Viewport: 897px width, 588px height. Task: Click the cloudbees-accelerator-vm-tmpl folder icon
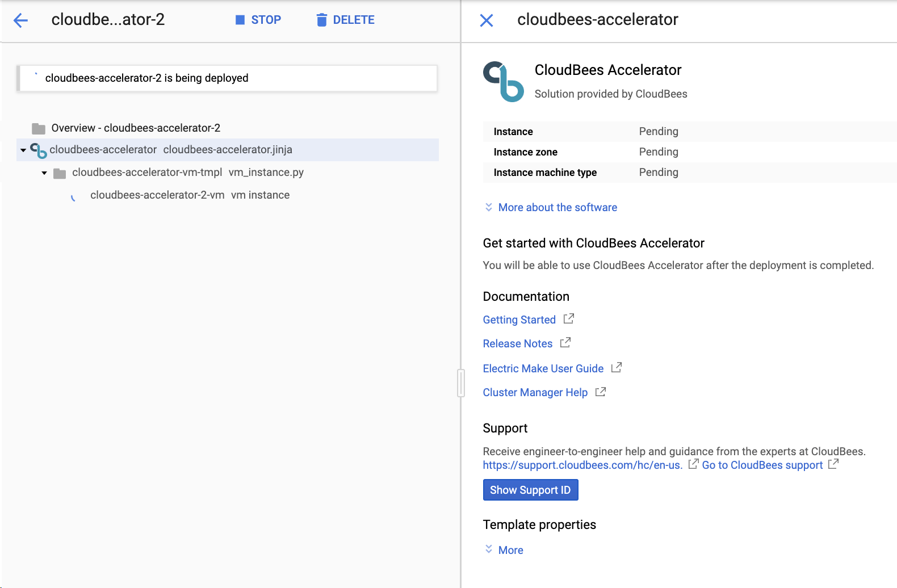point(60,173)
